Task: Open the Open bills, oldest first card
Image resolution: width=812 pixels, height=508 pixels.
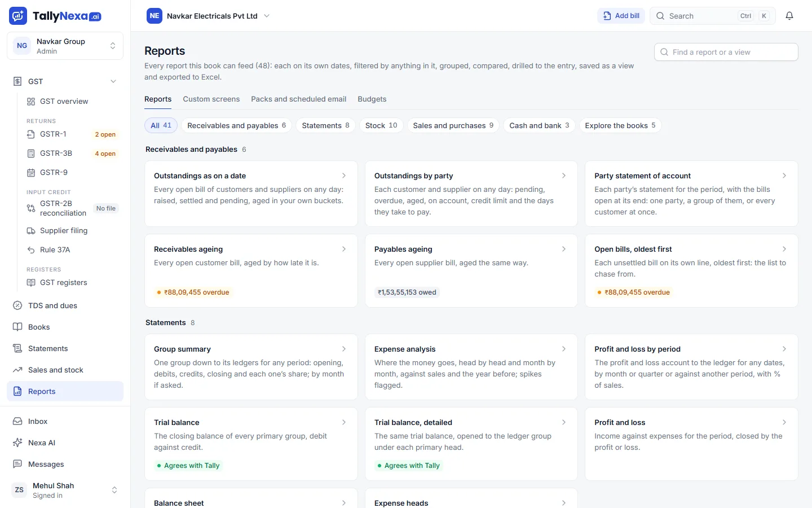Action: point(691,271)
